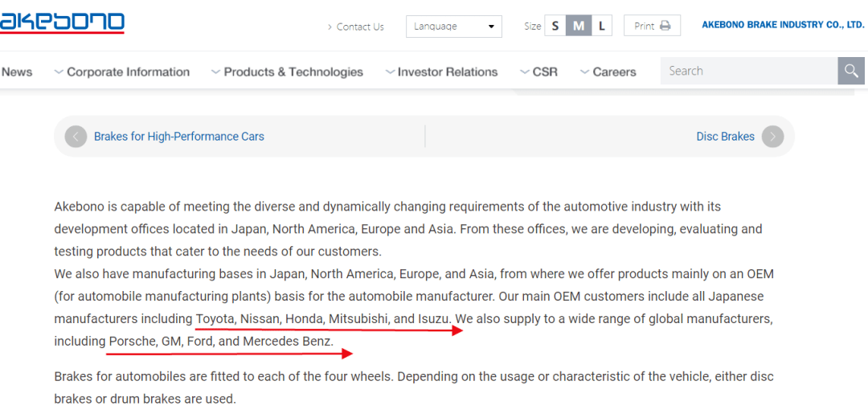Click inside the Search input field
Image resolution: width=868 pixels, height=418 pixels.
click(747, 71)
